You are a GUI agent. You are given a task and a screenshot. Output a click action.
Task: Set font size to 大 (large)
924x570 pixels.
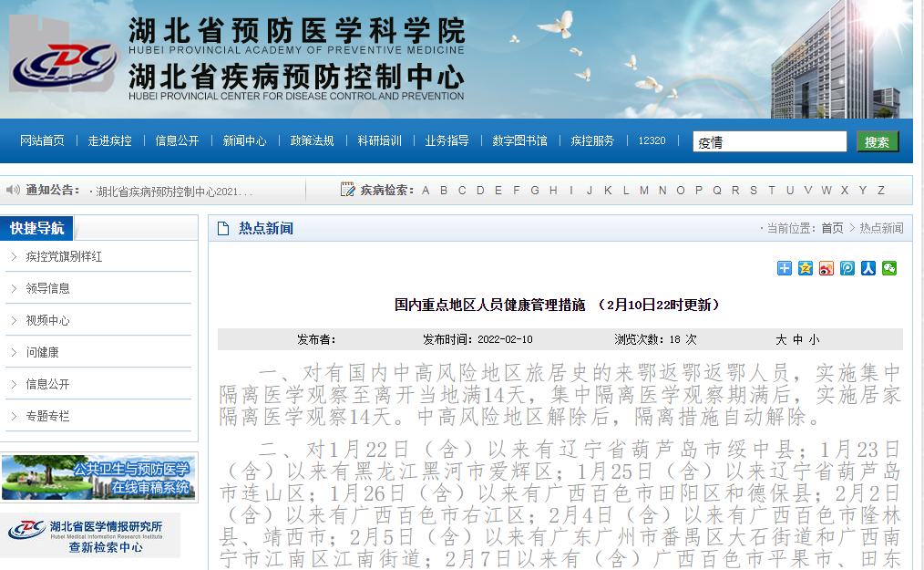pyautogui.click(x=781, y=339)
